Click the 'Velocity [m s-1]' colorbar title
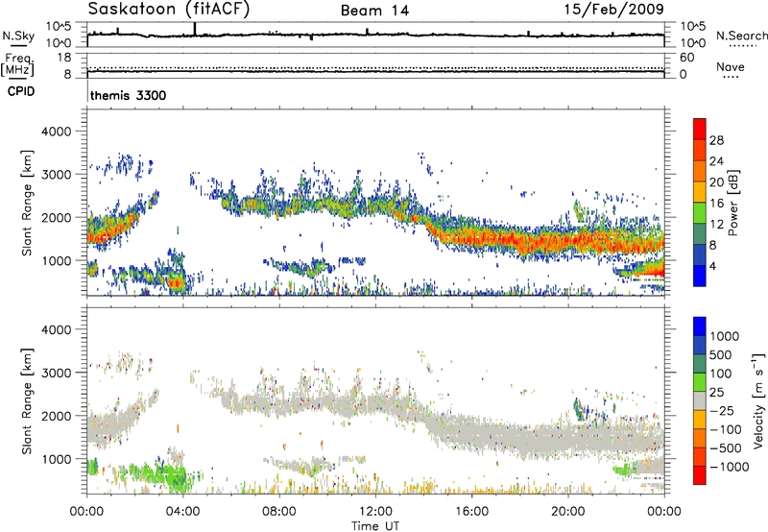 tap(758, 400)
